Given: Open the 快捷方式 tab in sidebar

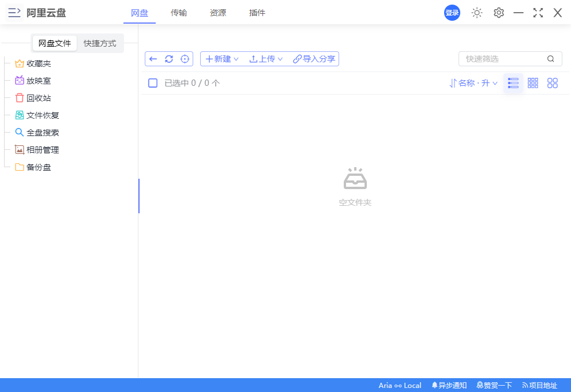Looking at the screenshot, I should click(x=100, y=43).
